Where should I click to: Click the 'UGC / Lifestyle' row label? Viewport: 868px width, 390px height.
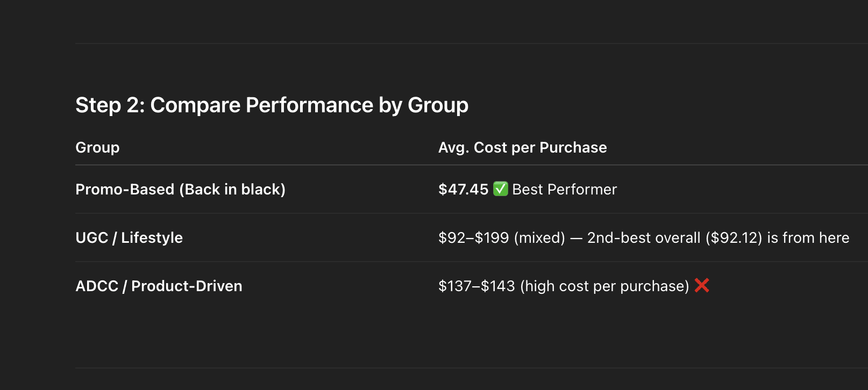(129, 238)
